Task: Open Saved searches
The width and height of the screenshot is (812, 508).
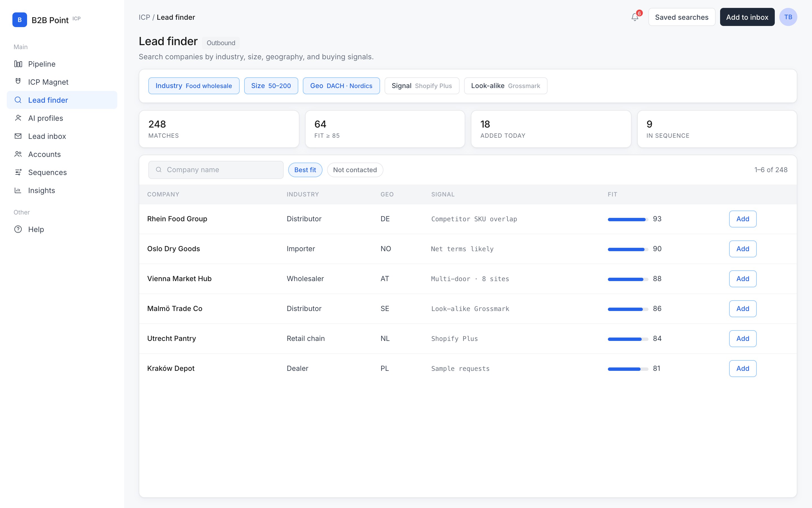Action: (x=681, y=17)
